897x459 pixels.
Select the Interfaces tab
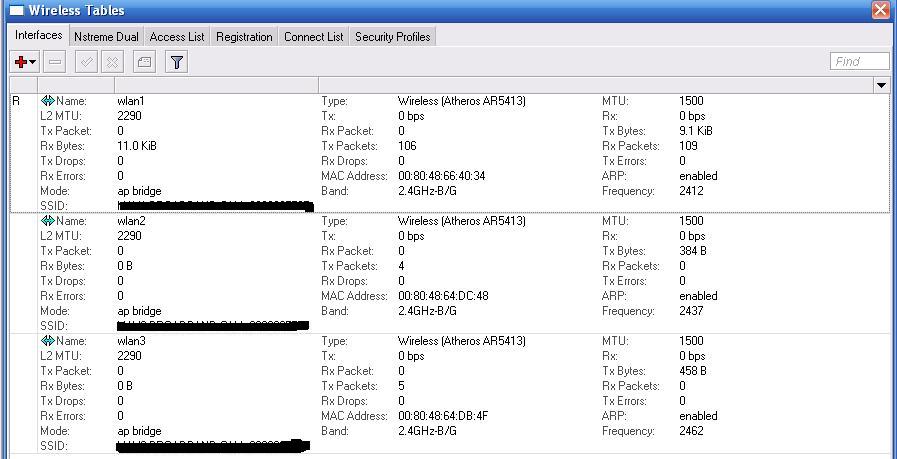39,35
